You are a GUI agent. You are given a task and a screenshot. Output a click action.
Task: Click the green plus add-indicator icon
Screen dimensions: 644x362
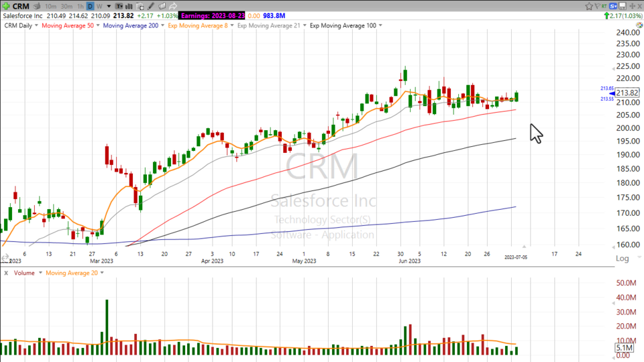[x=6, y=6]
